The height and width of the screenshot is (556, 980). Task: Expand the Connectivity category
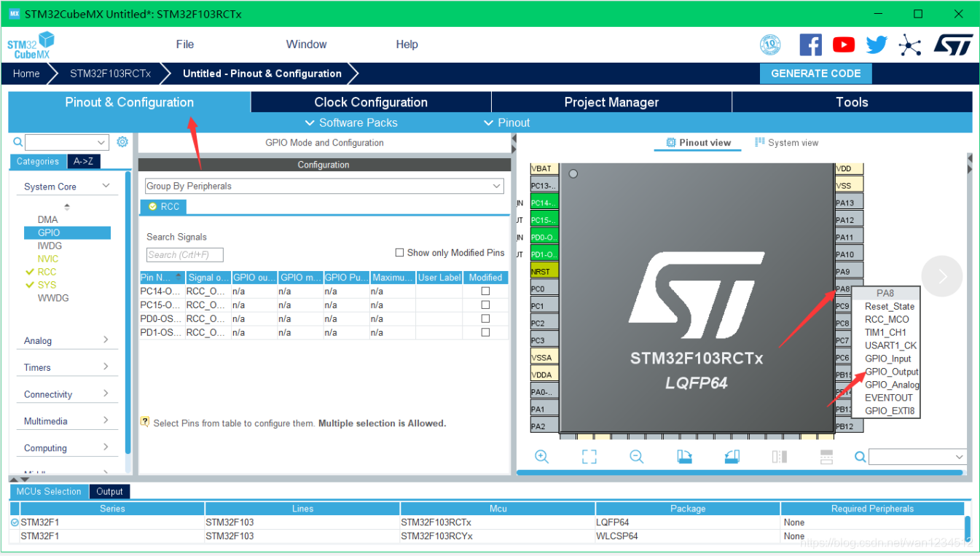coord(66,394)
